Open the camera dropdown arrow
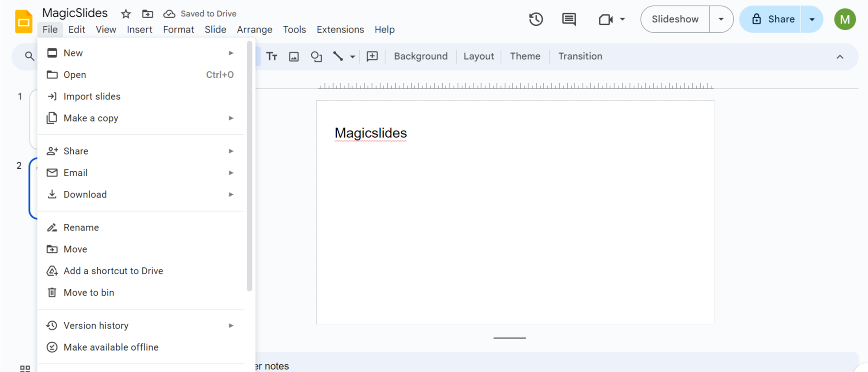Image resolution: width=868 pixels, height=372 pixels. click(622, 19)
